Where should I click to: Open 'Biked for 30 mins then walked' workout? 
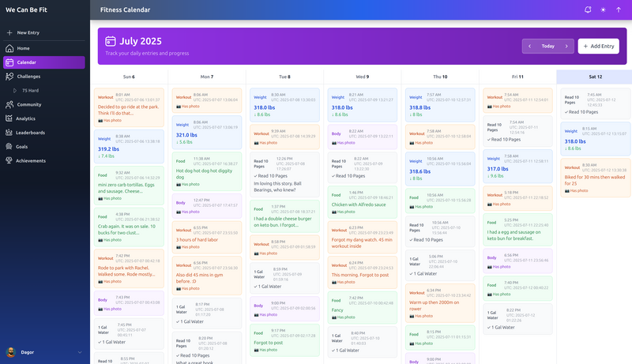595,178
